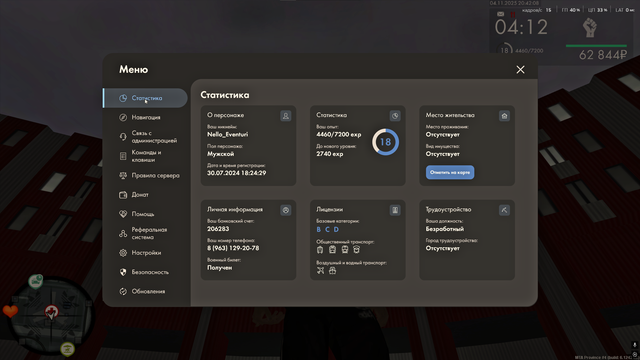Viewport: 640px width, 360px height.
Task: Click the minimap radar
Action: (x=51, y=315)
